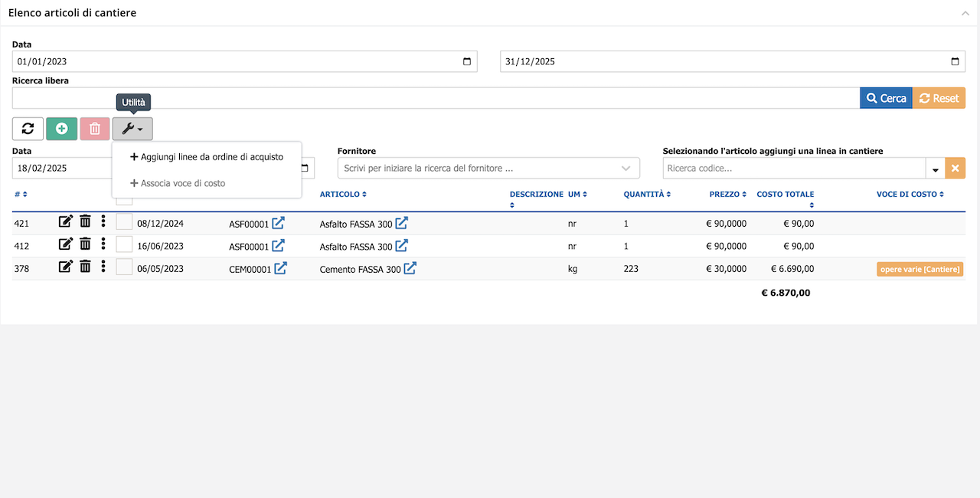This screenshot has height=498, width=980.
Task: Open the three-dot menu for row 421
Action: (x=103, y=222)
